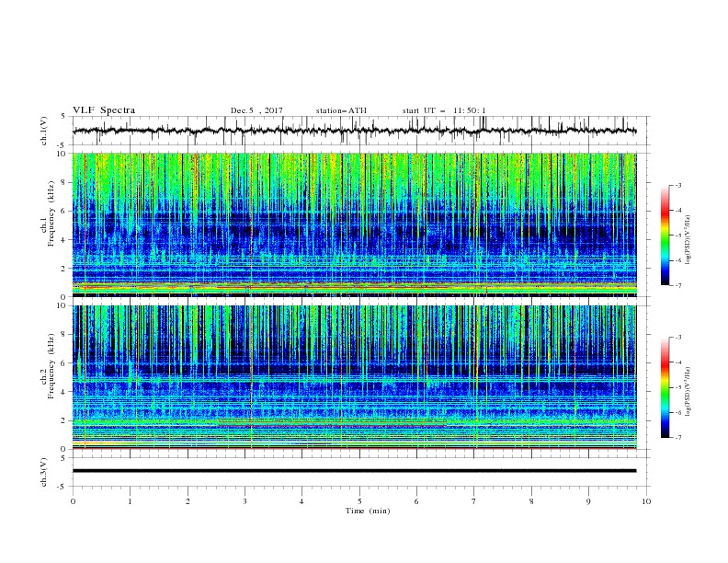This screenshot has height=563, width=728.
Task: Click time axis tick label "5"
Action: click(x=359, y=501)
